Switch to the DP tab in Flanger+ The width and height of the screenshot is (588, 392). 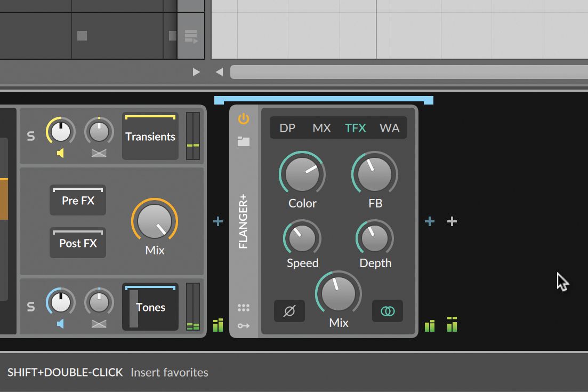[287, 128]
